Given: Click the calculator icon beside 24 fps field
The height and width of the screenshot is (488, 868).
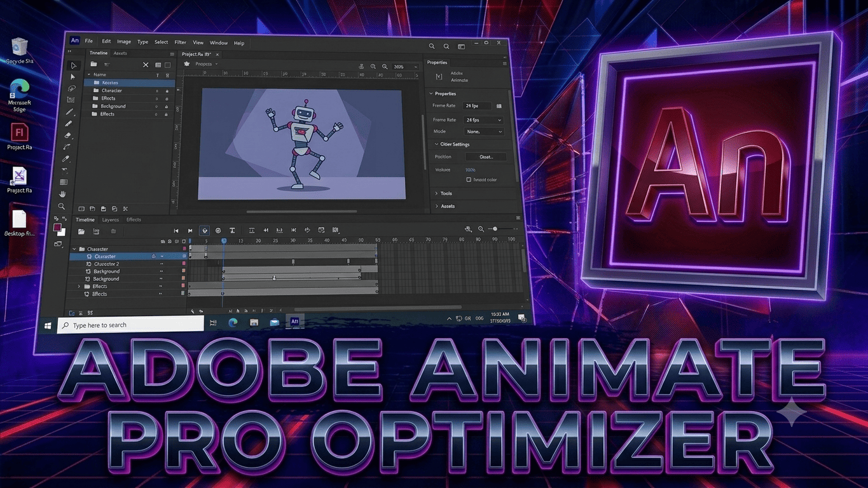Looking at the screenshot, I should (x=499, y=106).
